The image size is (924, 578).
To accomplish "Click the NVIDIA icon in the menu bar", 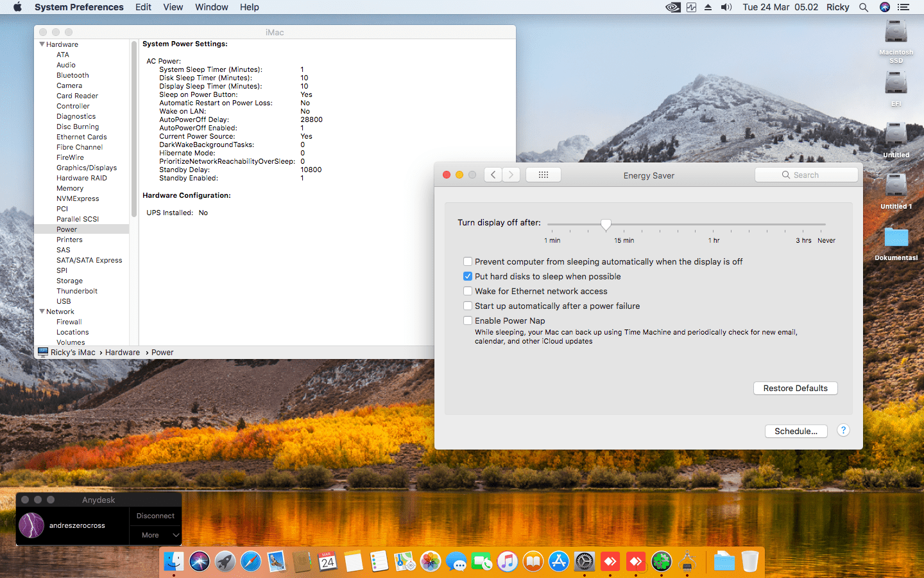I will pyautogui.click(x=672, y=7).
